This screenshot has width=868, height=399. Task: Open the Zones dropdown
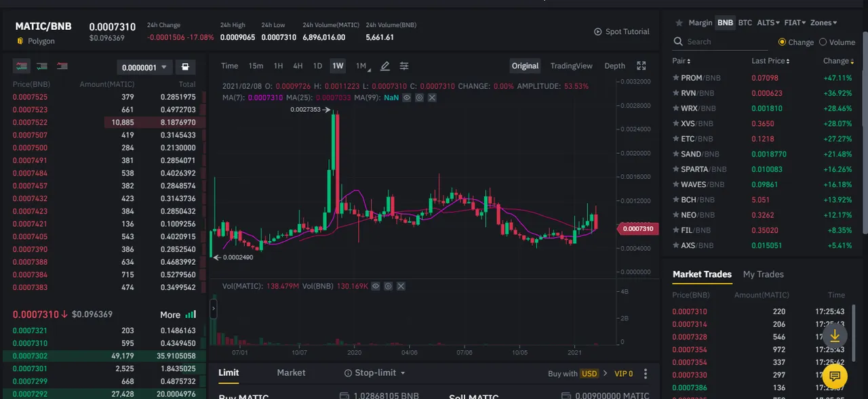tap(823, 22)
